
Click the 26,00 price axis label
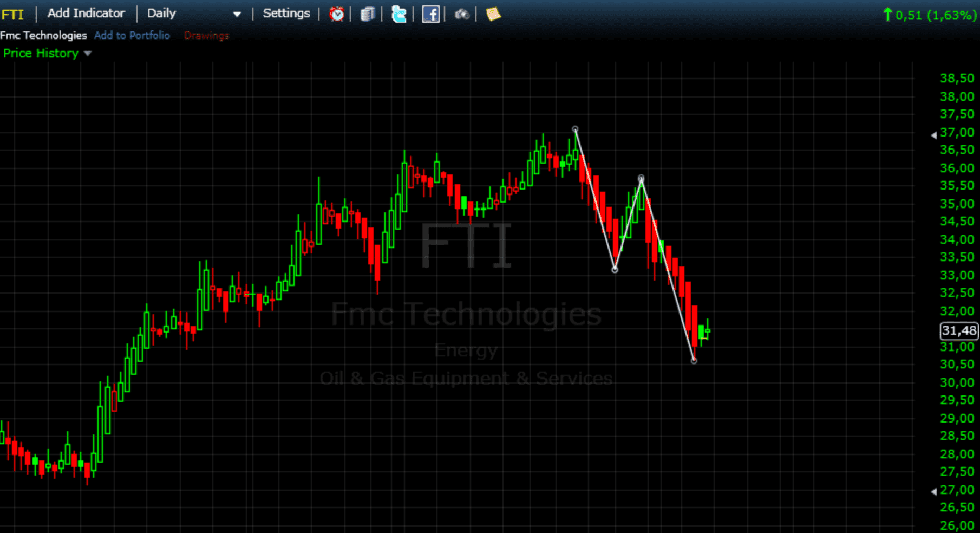click(x=957, y=525)
